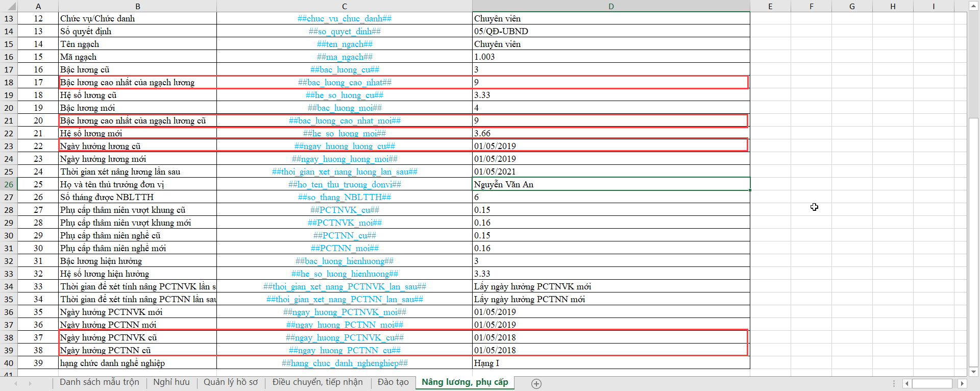980x391 pixels.
Task: Select column D header
Action: coord(611,6)
